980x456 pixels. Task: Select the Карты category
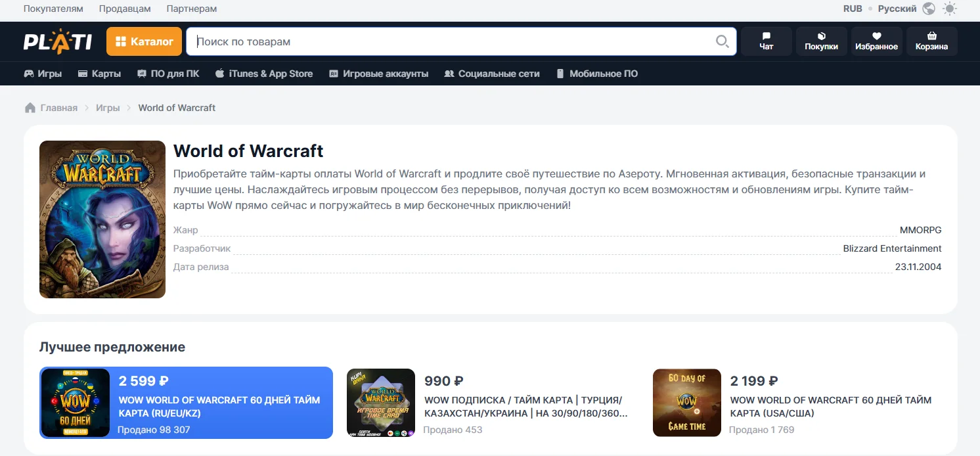tap(99, 74)
